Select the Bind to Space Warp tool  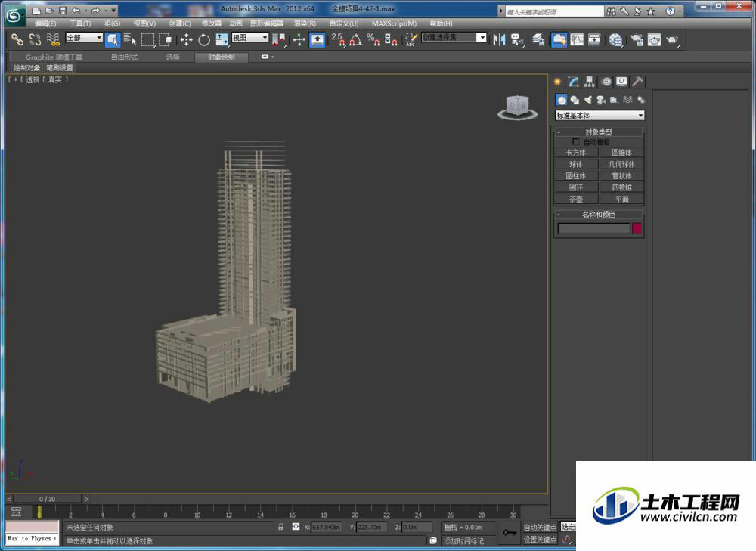click(53, 39)
